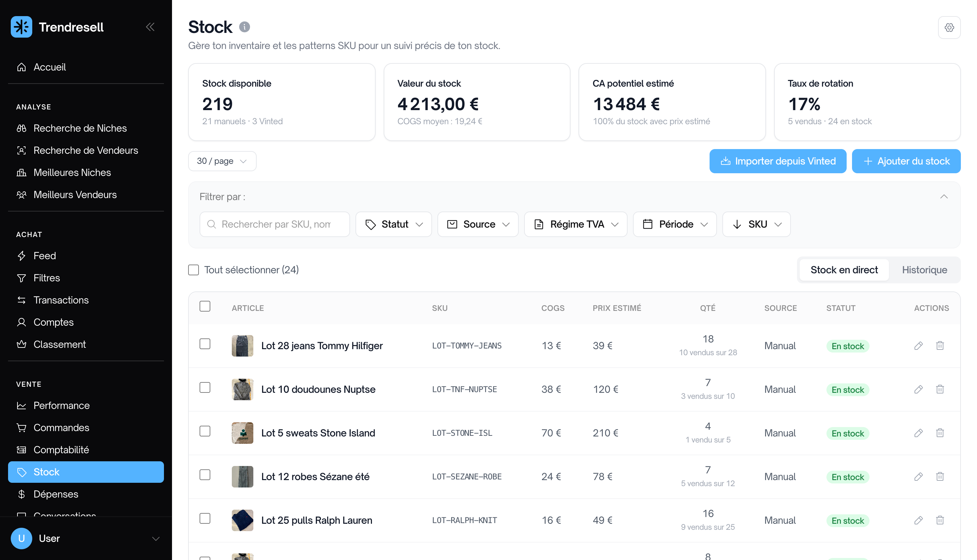Edit Lot 5 sweats Stone Island entry
This screenshot has height=560, width=977.
click(918, 433)
